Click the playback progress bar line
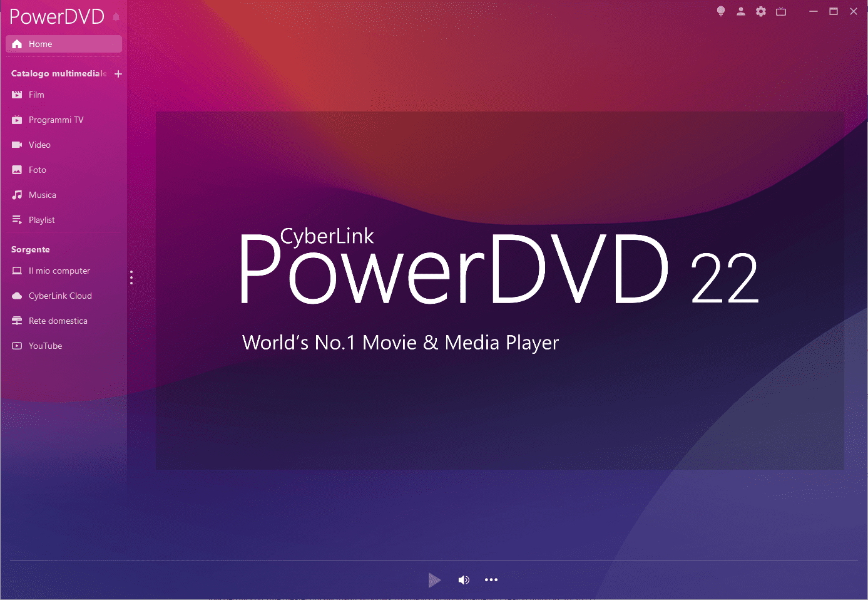 [434, 560]
